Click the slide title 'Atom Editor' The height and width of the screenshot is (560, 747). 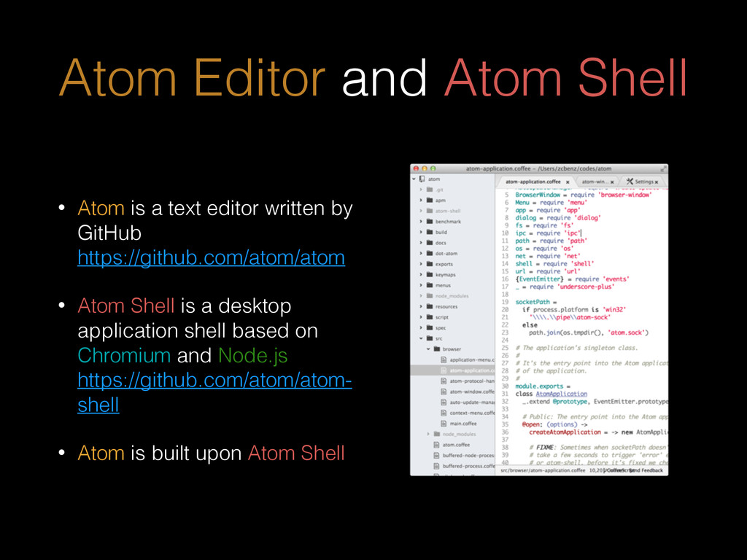(x=192, y=78)
